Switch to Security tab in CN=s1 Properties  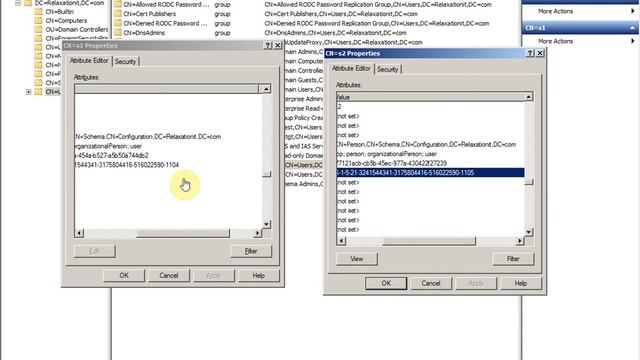tap(125, 62)
